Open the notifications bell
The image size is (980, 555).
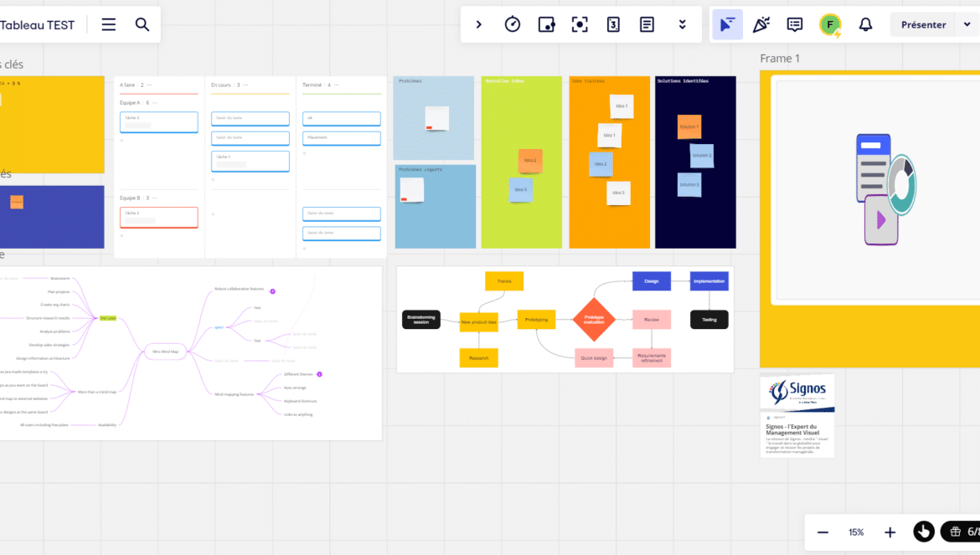[x=865, y=25]
